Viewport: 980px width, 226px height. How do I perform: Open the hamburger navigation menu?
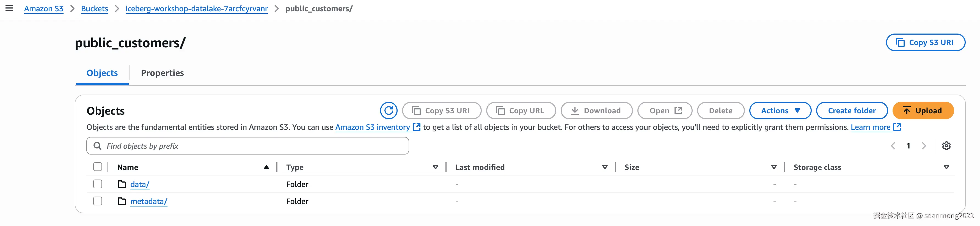point(9,8)
